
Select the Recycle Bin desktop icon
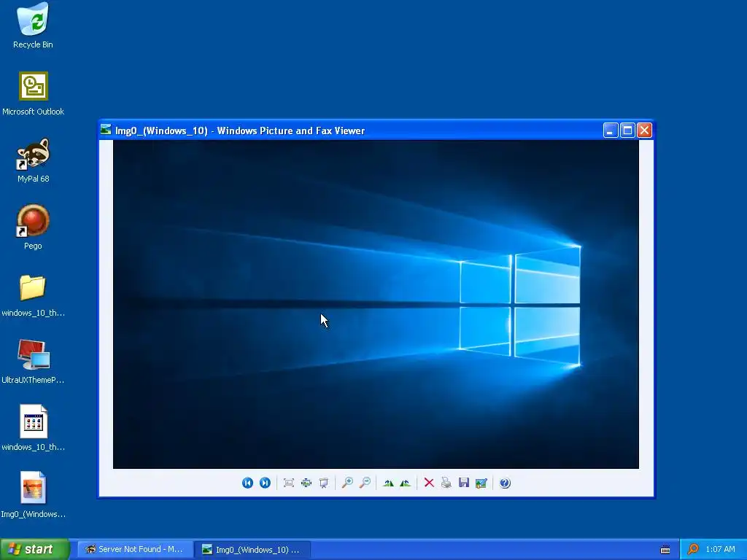click(x=33, y=26)
